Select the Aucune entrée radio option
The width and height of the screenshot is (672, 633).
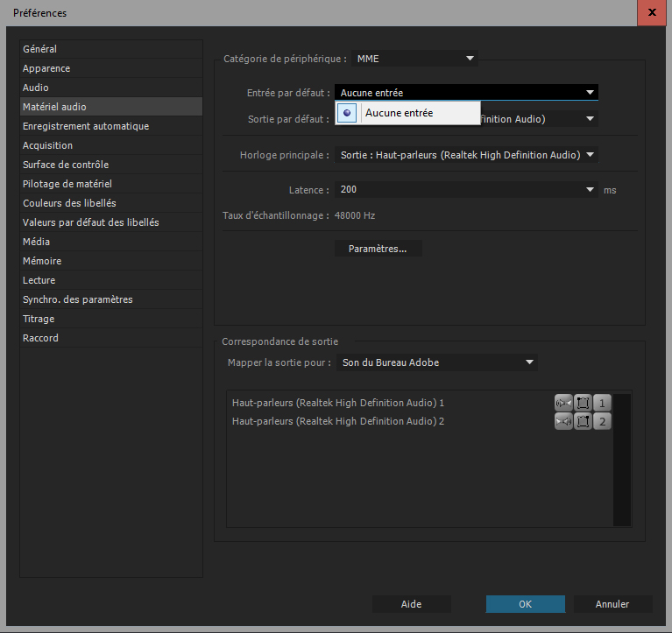coord(348,113)
